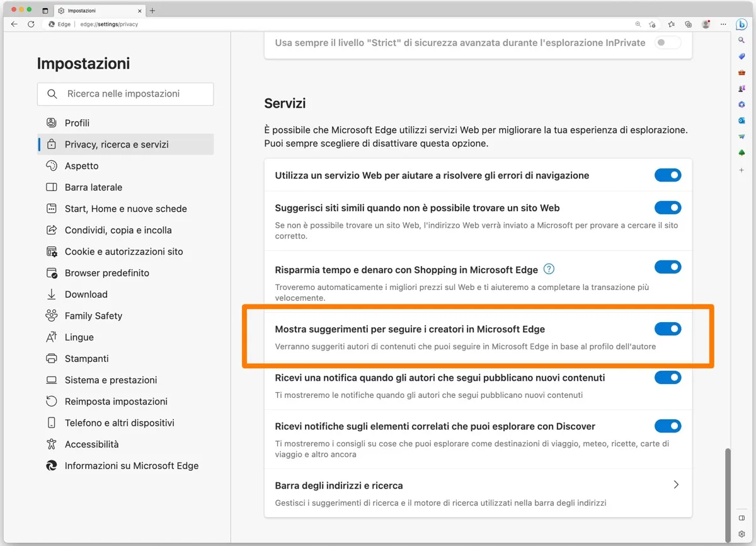Open Start, Home e nuove schede
This screenshot has height=546, width=756.
(125, 209)
